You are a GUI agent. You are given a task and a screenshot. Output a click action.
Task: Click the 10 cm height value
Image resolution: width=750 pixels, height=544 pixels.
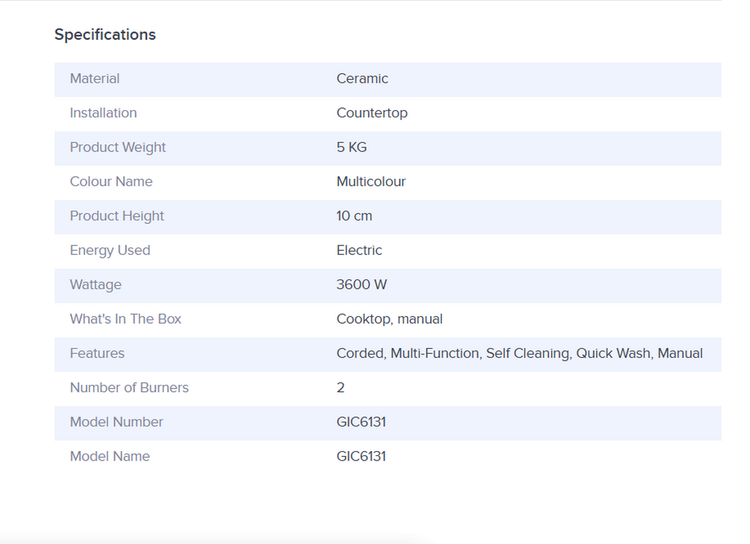click(x=354, y=216)
